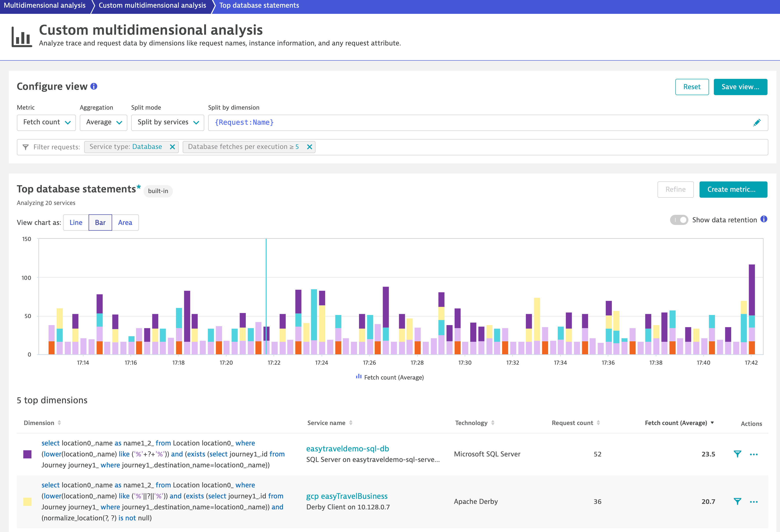Go to Multidimensional analysis breadcrumb
This screenshot has height=532, width=780.
(x=45, y=5)
